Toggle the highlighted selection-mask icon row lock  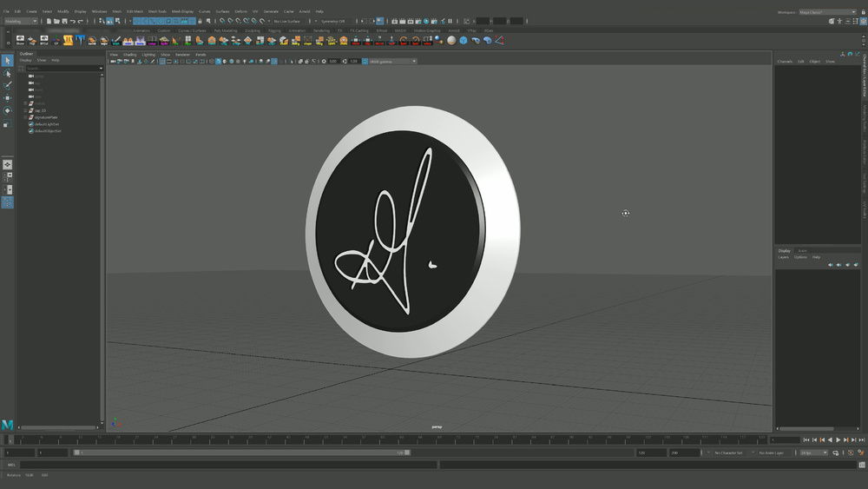(x=200, y=21)
